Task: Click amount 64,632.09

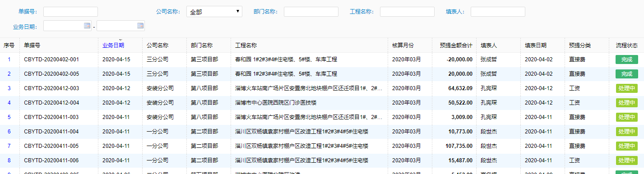Action: (460, 88)
